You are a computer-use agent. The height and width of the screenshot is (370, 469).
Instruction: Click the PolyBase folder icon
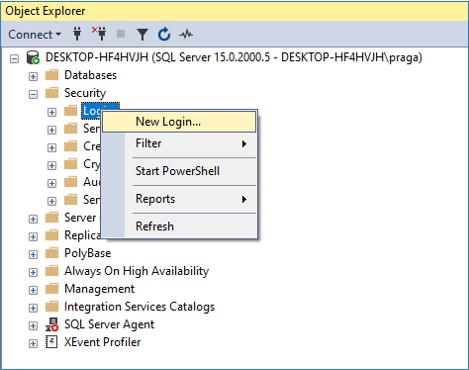coord(52,253)
